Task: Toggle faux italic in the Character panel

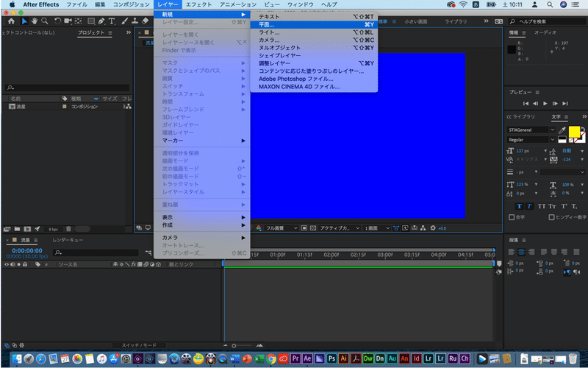Action: tap(529, 206)
